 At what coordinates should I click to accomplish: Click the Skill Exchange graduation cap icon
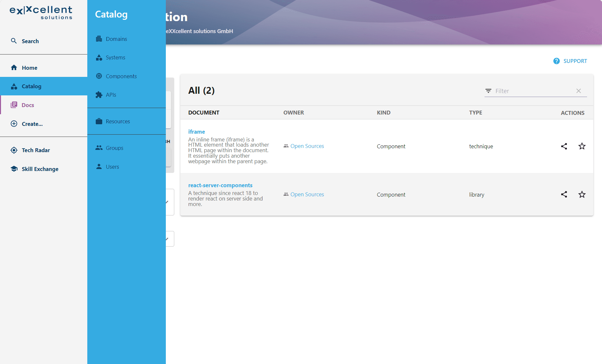(x=14, y=169)
